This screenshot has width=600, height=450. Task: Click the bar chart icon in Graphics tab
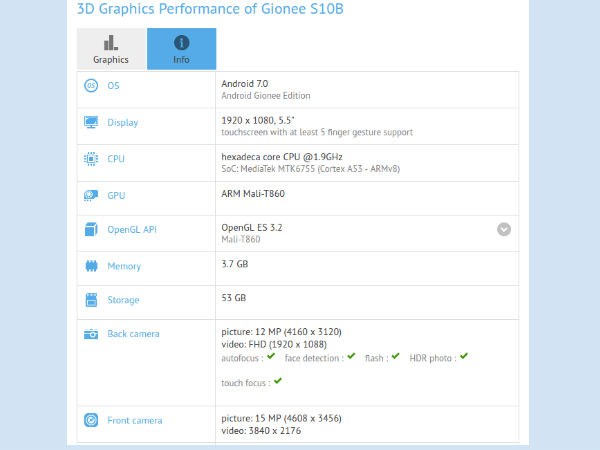coord(111,42)
